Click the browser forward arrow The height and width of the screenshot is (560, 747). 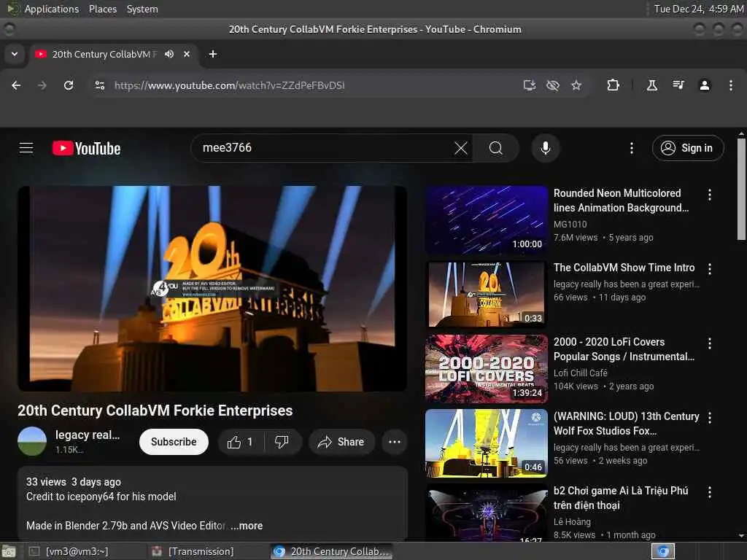point(42,85)
